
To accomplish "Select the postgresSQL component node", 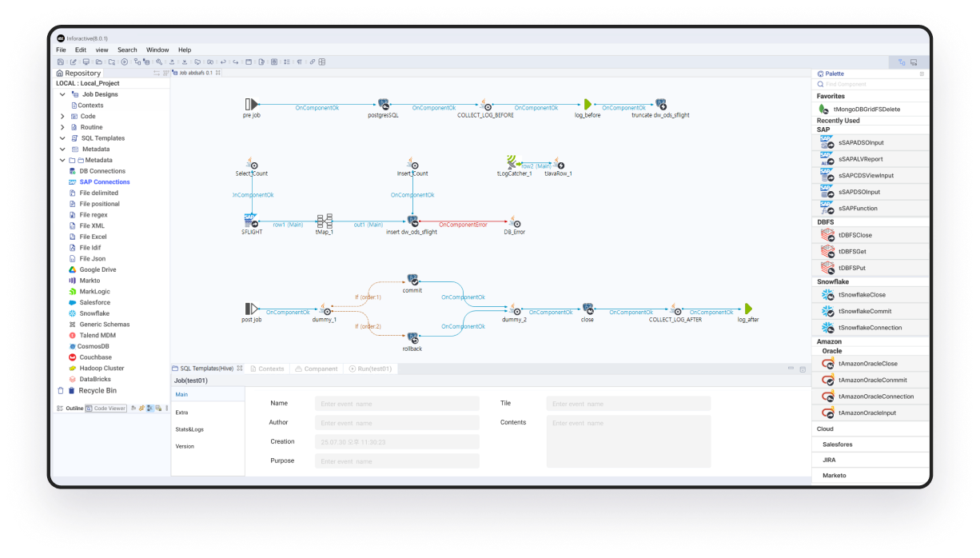I will click(383, 104).
